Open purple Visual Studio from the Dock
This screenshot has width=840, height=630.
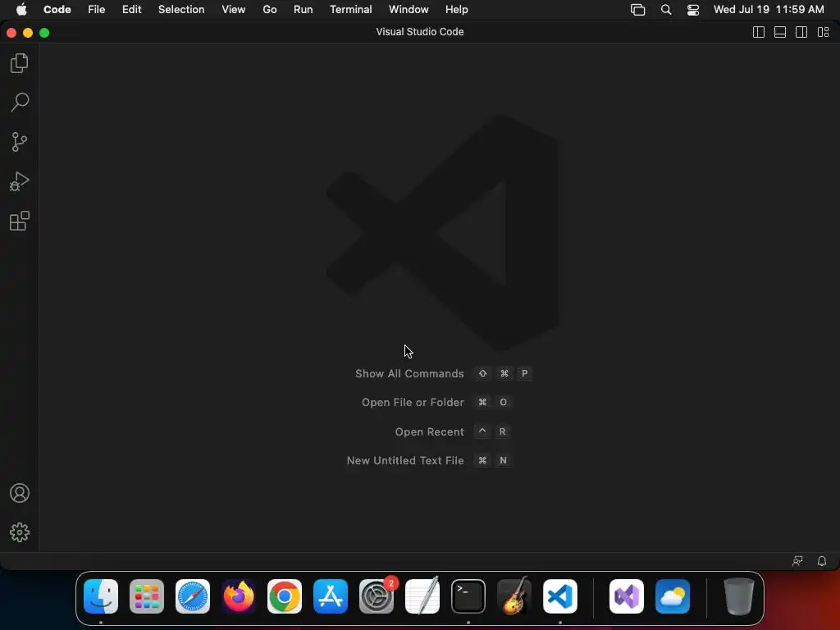(627, 596)
